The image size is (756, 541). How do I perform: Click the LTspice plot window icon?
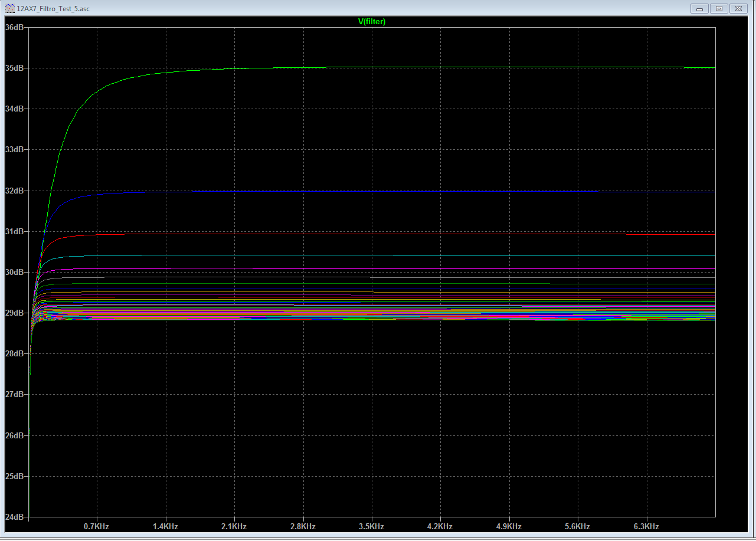point(10,8)
